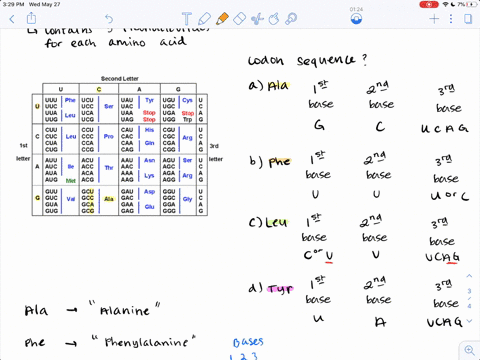Tap the page number 3 in the page indicator
480x360 pixels.
click(x=469, y=291)
